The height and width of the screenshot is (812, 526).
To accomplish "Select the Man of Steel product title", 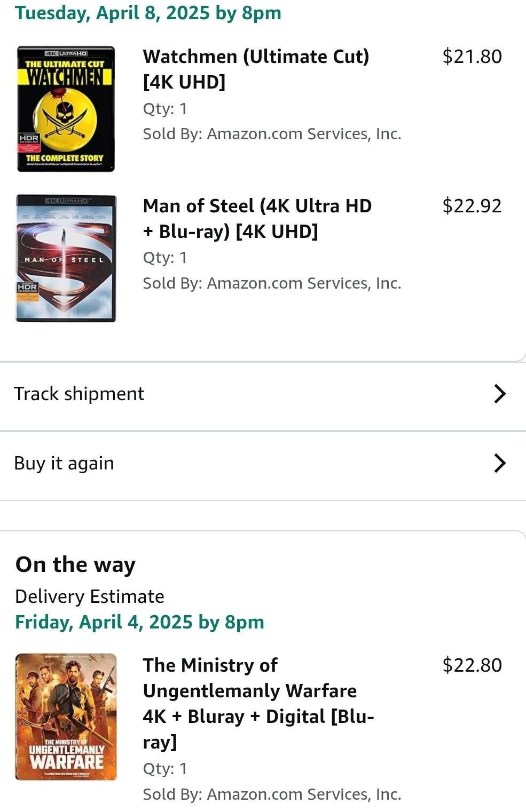I will point(257,218).
